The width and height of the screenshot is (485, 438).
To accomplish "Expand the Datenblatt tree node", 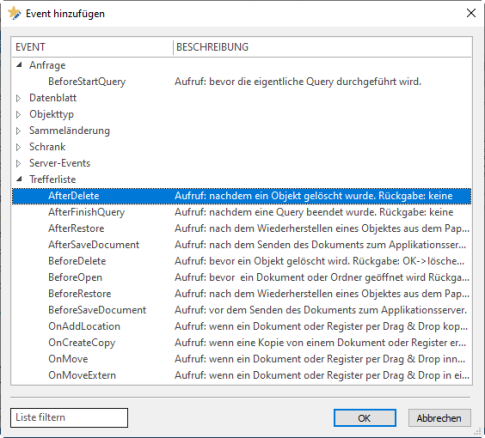I will point(19,98).
